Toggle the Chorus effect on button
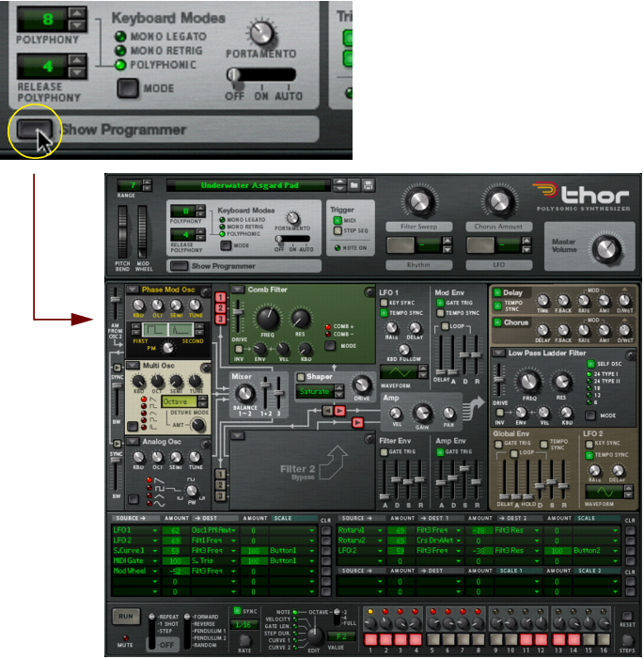 tap(496, 322)
